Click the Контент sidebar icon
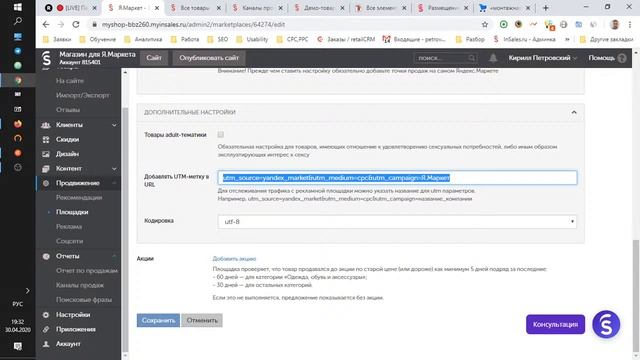The width and height of the screenshot is (640, 360). pos(46,169)
